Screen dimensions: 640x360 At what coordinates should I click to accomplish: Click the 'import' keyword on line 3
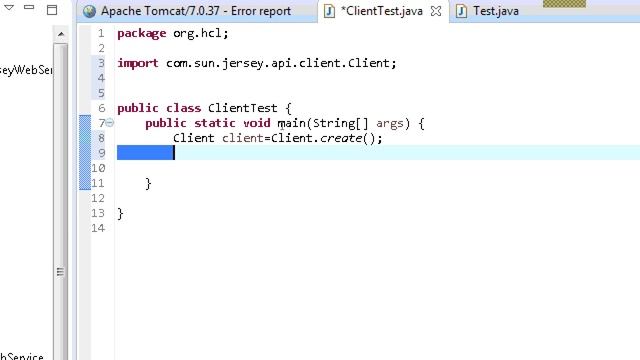pyautogui.click(x=138, y=63)
